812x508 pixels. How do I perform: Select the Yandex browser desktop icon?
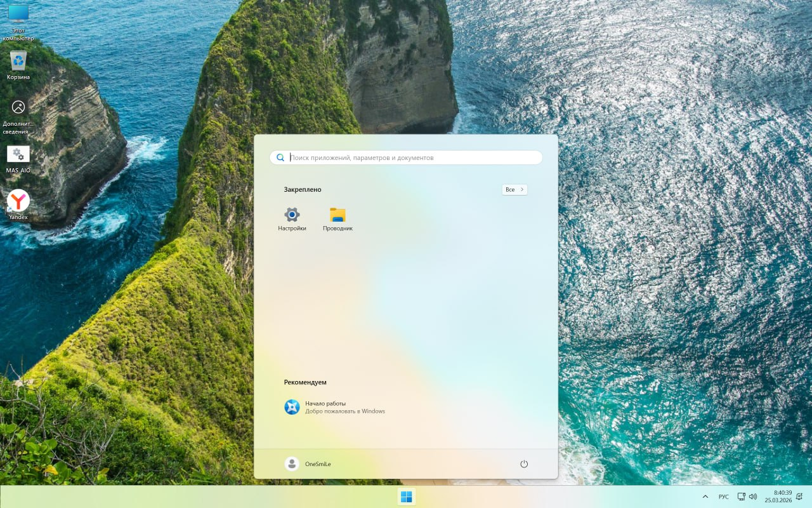coord(18,205)
